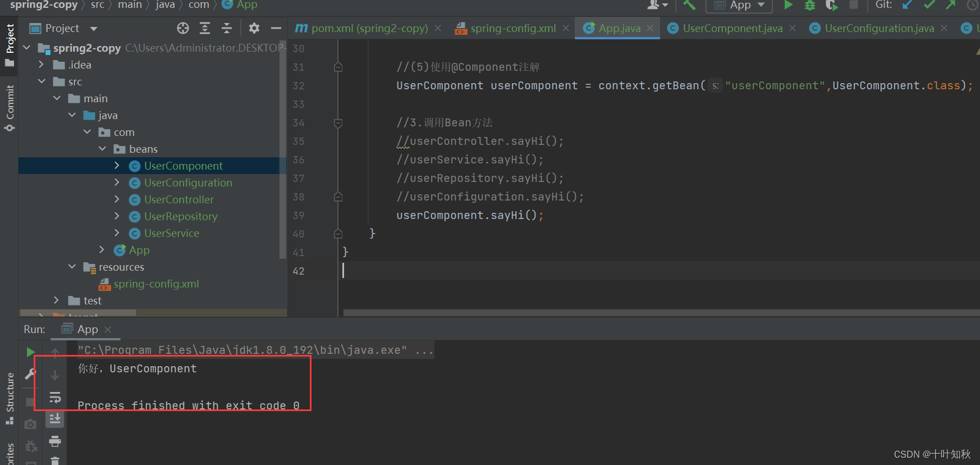980x465 pixels.
Task: Open the App run configuration dropdown
Action: [739, 5]
